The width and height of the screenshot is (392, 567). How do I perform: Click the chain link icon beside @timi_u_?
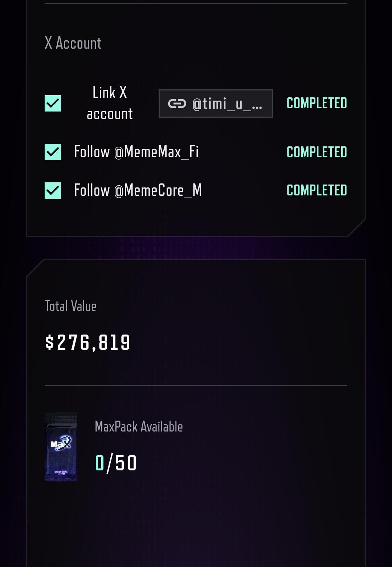[177, 104]
